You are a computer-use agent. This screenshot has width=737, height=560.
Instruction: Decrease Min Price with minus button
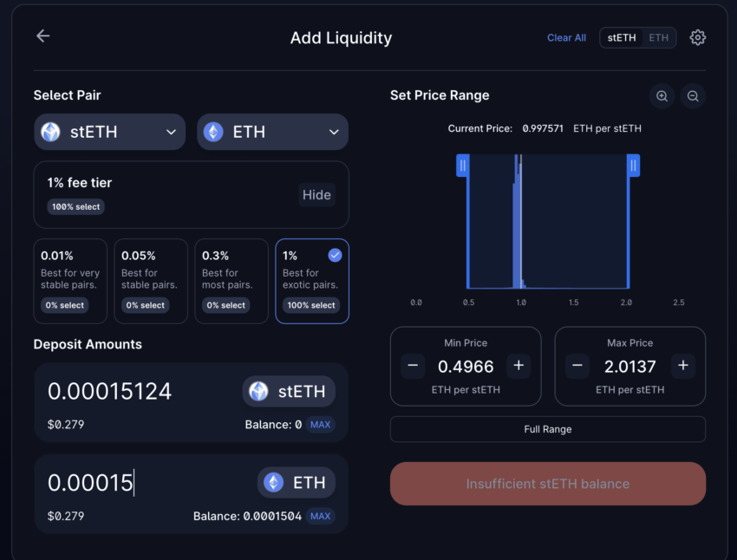pos(413,366)
